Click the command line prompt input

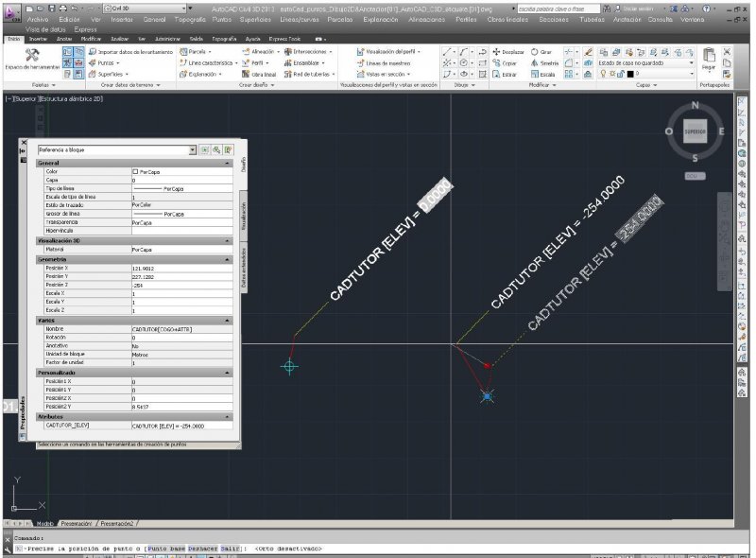(381, 549)
